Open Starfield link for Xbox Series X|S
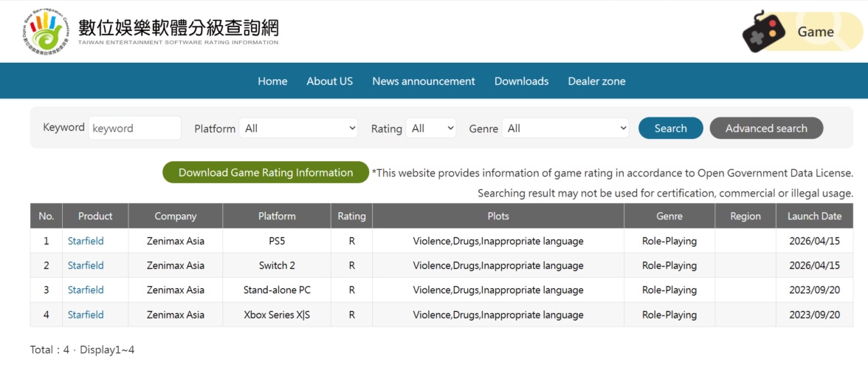Screen dimensions: 868x365 click(x=86, y=315)
